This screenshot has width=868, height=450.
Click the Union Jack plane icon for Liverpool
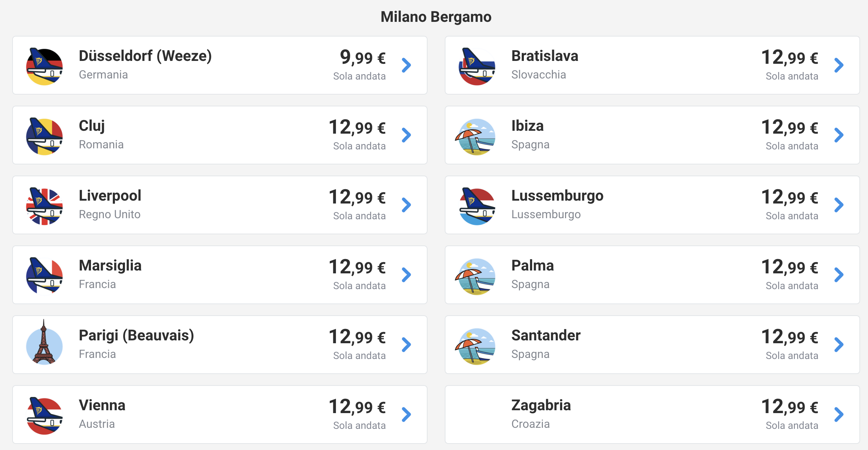point(44,206)
